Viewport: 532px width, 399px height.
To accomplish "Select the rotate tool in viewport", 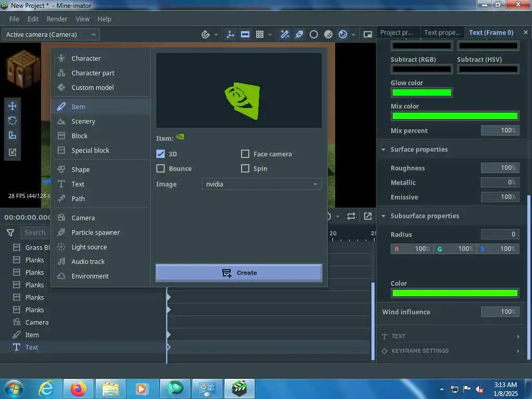I will click(x=12, y=121).
